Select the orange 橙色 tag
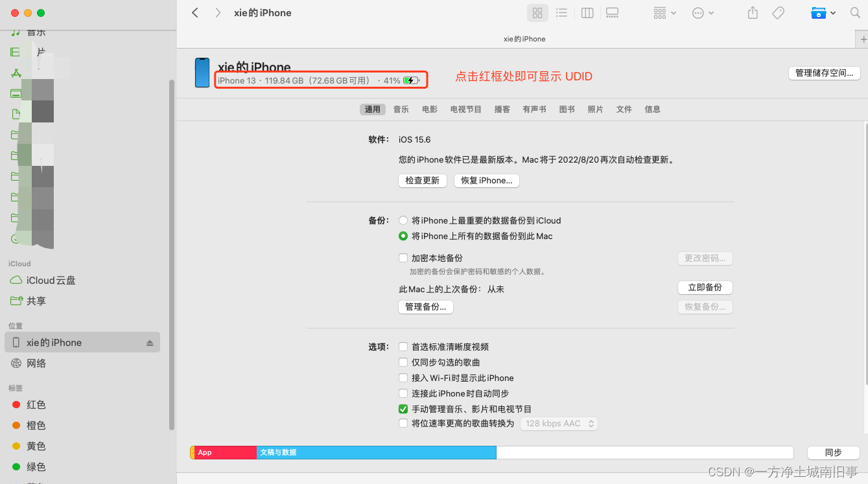 (29, 426)
